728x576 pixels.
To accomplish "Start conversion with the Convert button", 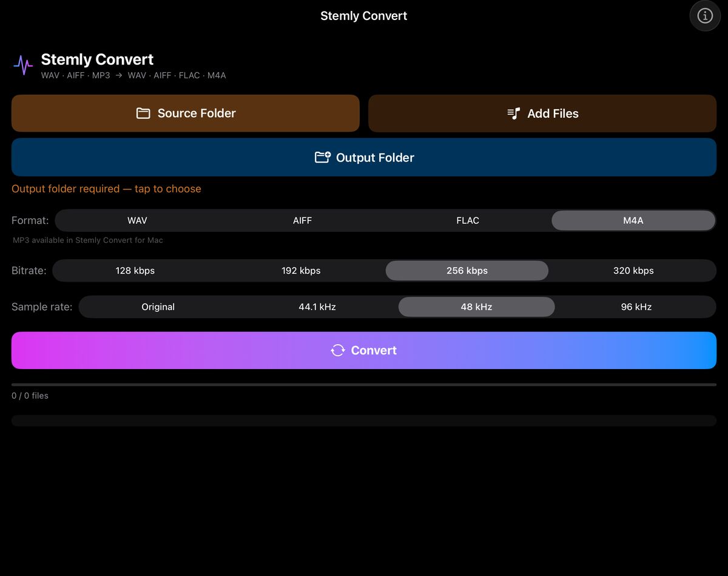I will pos(364,350).
